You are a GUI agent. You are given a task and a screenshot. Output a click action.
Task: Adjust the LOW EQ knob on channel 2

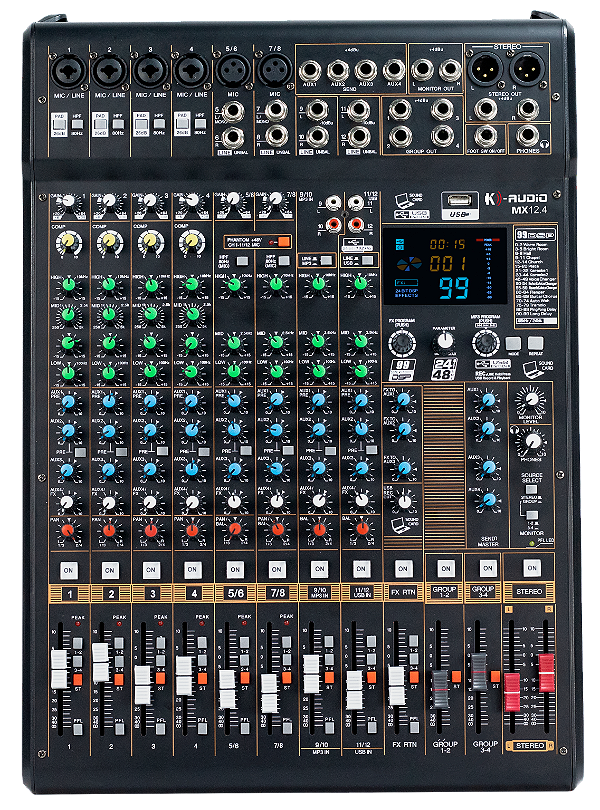(109, 371)
